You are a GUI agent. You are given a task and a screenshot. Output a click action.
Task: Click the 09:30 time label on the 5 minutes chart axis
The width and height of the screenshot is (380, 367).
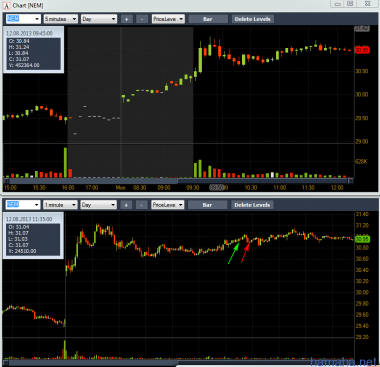click(193, 188)
